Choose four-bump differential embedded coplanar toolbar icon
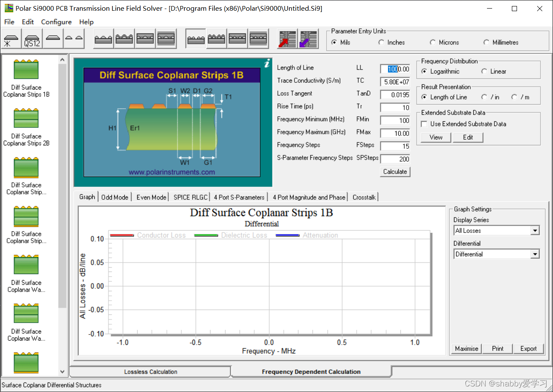Image resolution: width=553 pixels, height=392 pixels. [237, 39]
